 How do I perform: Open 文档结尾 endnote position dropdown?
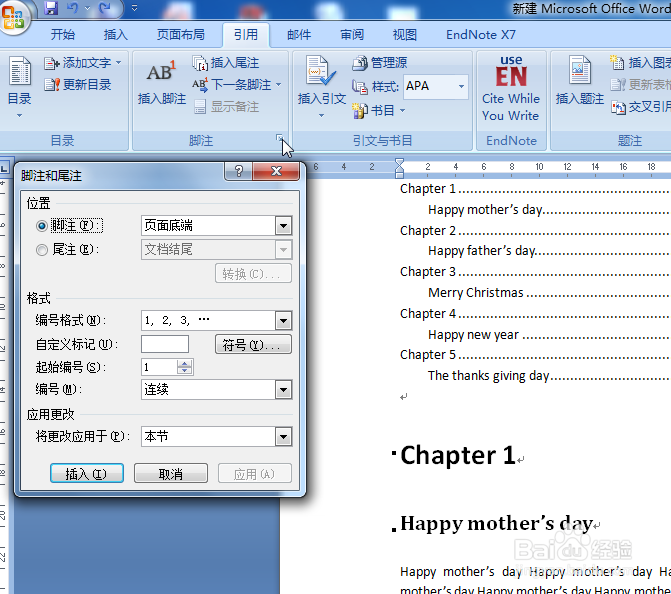pyautogui.click(x=283, y=249)
